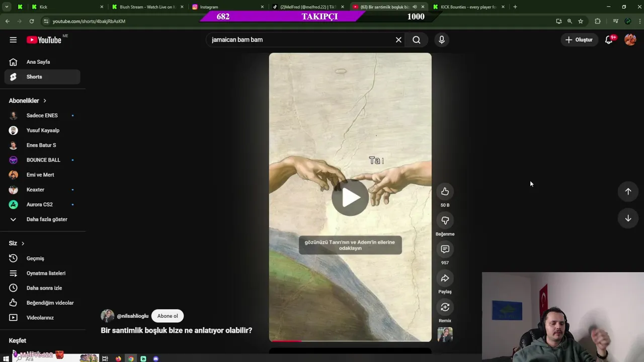
Task: Open Enes Batur S channel
Action: tap(42, 145)
